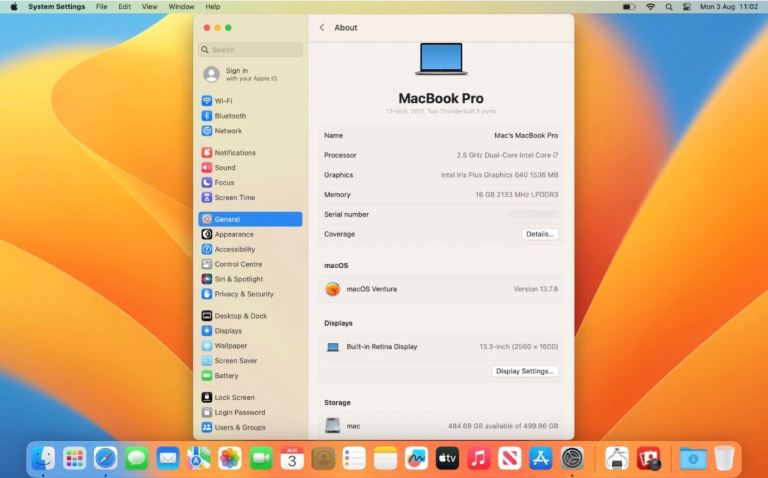Open Users & Groups settings

250,428
